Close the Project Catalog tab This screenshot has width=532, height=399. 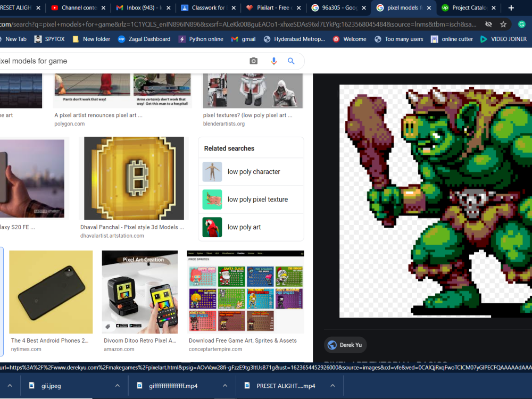click(x=494, y=8)
